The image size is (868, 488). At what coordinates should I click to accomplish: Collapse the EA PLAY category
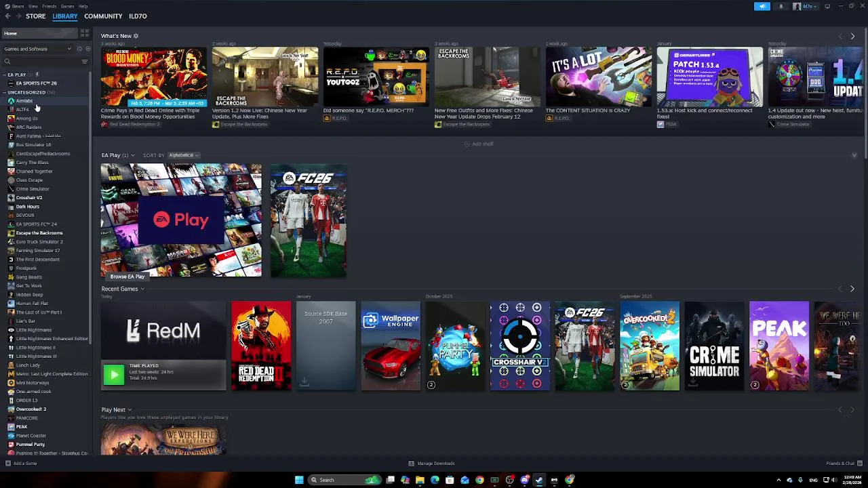[x=5, y=75]
